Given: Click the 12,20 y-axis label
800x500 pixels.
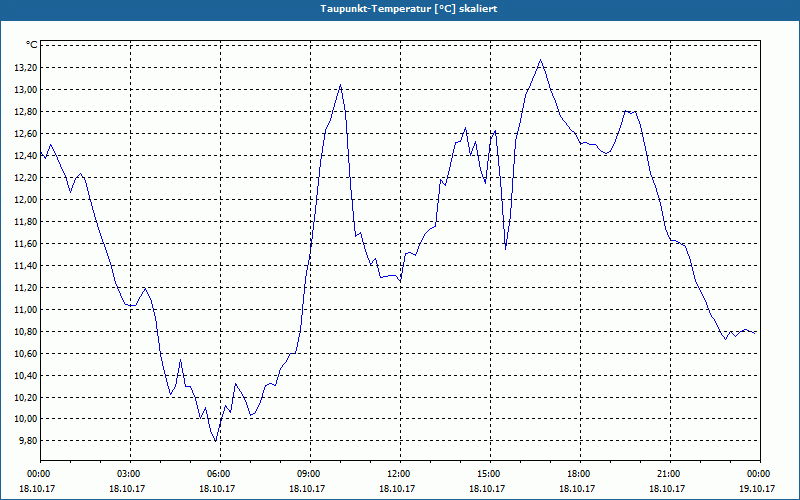Looking at the screenshot, I should click(x=28, y=178).
